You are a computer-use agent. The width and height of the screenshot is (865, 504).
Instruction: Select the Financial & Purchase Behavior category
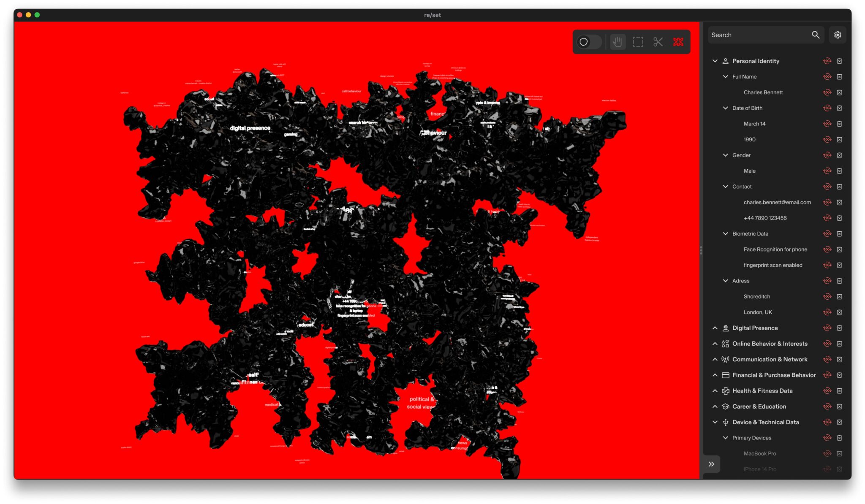(x=773, y=375)
